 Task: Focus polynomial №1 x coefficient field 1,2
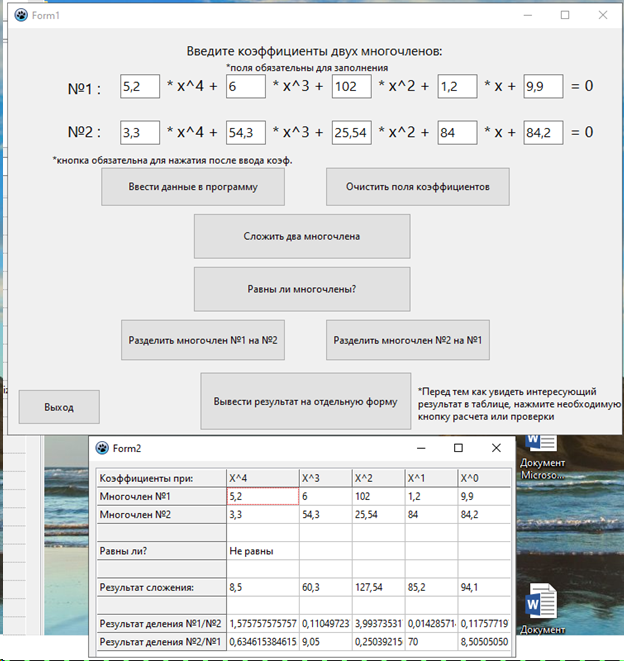[x=457, y=86]
